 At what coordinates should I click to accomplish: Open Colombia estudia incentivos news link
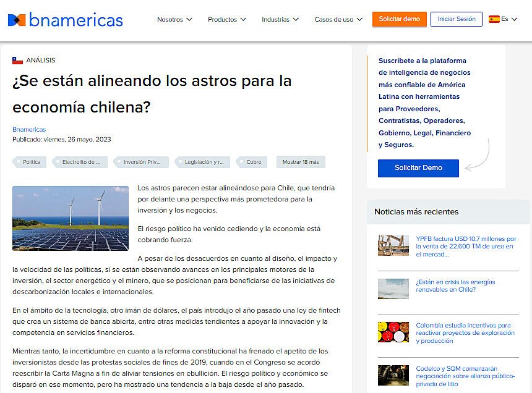click(465, 332)
